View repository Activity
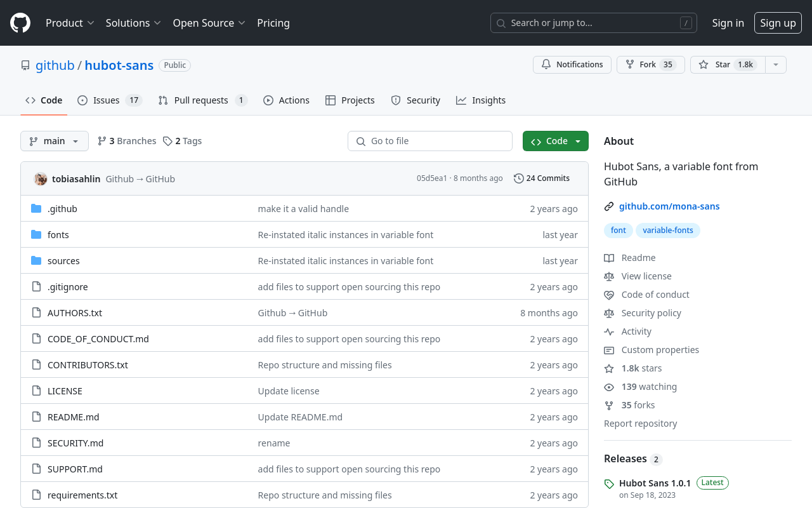The image size is (812, 508). tap(627, 331)
